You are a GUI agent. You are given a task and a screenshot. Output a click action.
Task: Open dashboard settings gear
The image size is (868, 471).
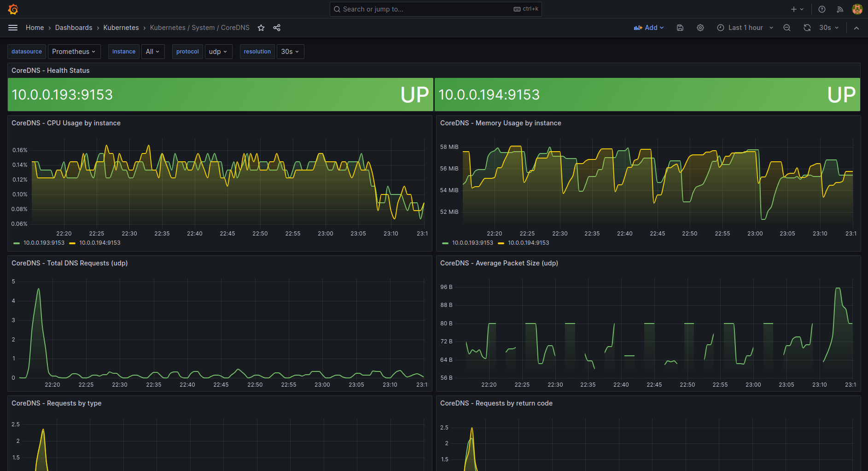point(700,28)
